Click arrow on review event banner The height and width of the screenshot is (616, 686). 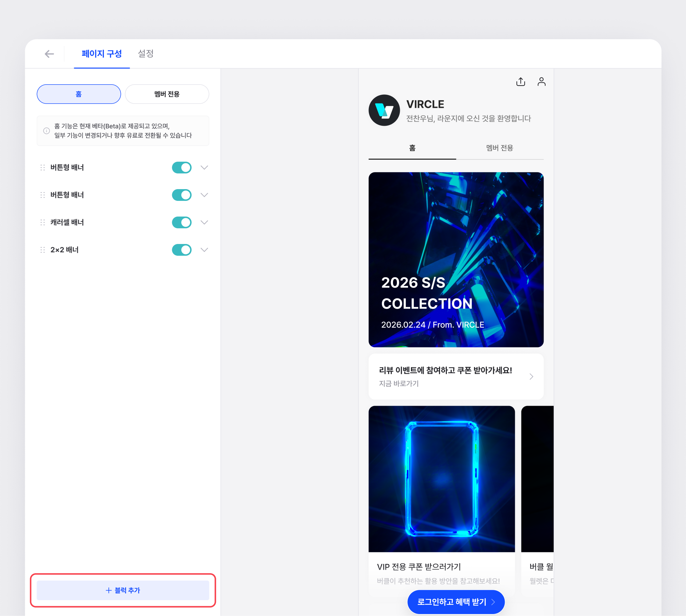[x=531, y=377]
